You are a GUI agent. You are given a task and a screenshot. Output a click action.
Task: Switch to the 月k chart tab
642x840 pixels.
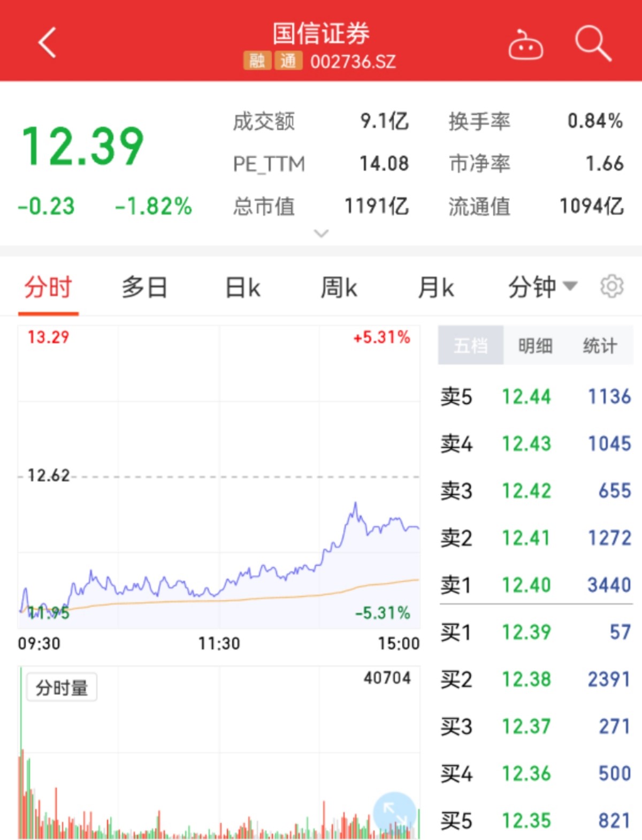tap(436, 287)
